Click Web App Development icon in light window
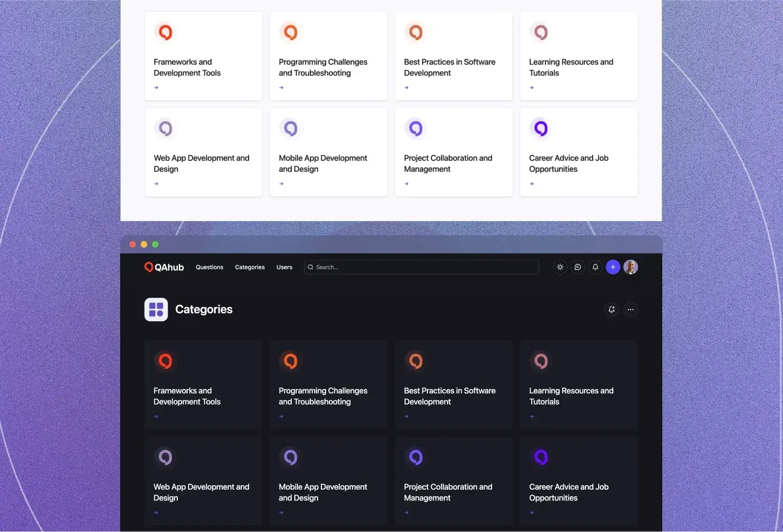 coord(165,129)
